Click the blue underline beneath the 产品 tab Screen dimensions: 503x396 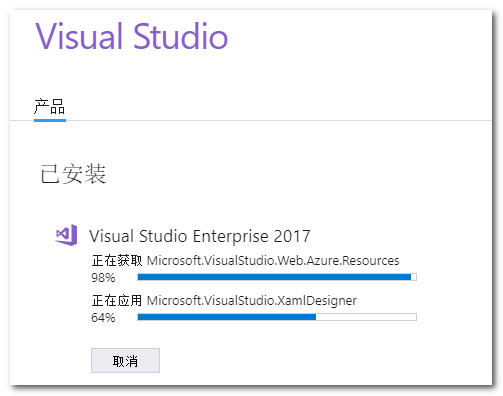point(50,120)
